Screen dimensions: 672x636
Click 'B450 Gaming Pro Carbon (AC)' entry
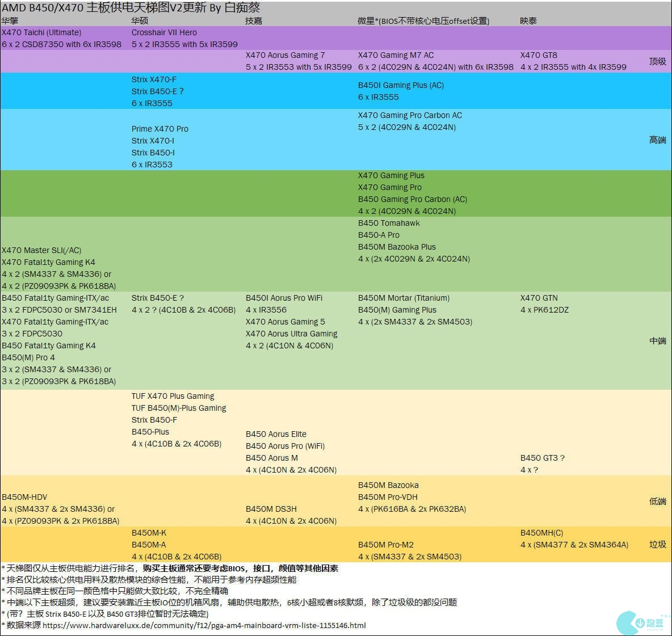413,199
